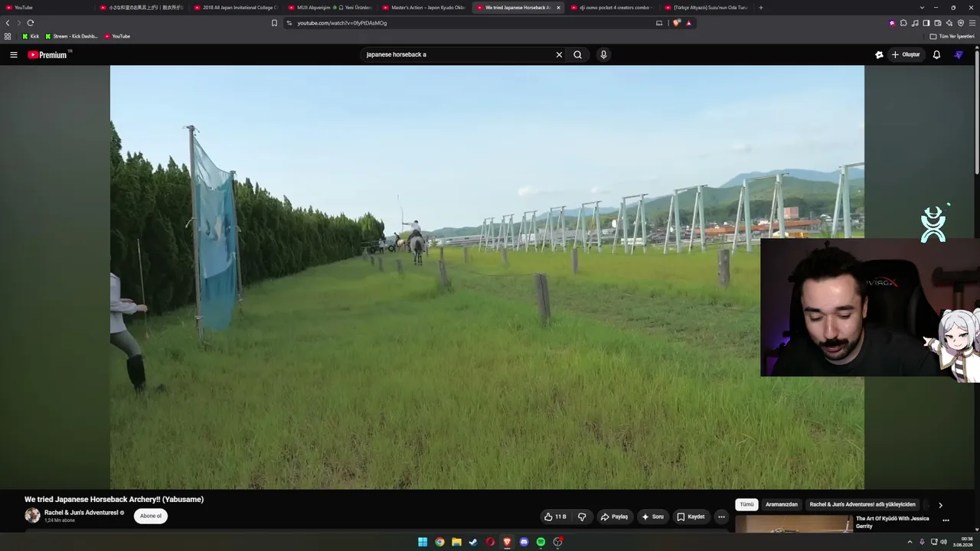Open Brave browser taskbar icon
The image size is (980, 551).
pyautogui.click(x=507, y=542)
